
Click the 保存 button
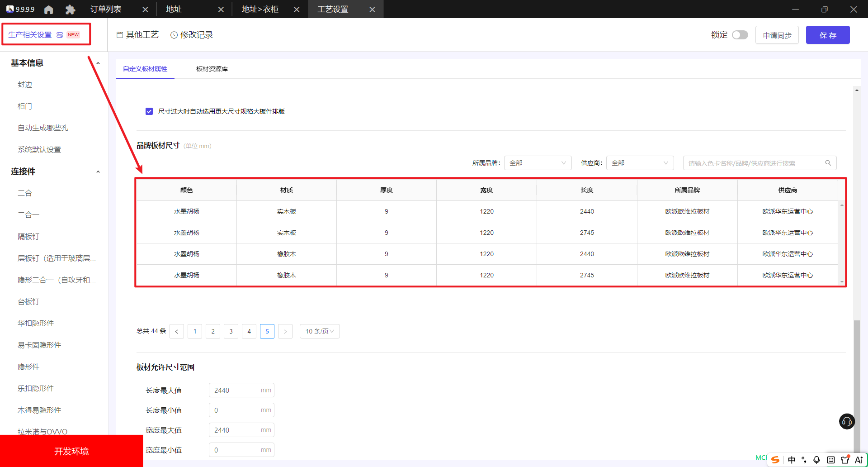828,35
